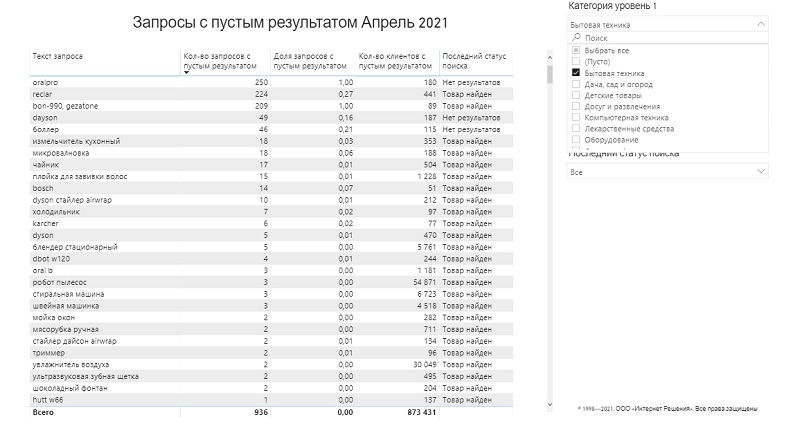Select the плойка для завивки волос query
This screenshot has width=800, height=426.
point(80,176)
